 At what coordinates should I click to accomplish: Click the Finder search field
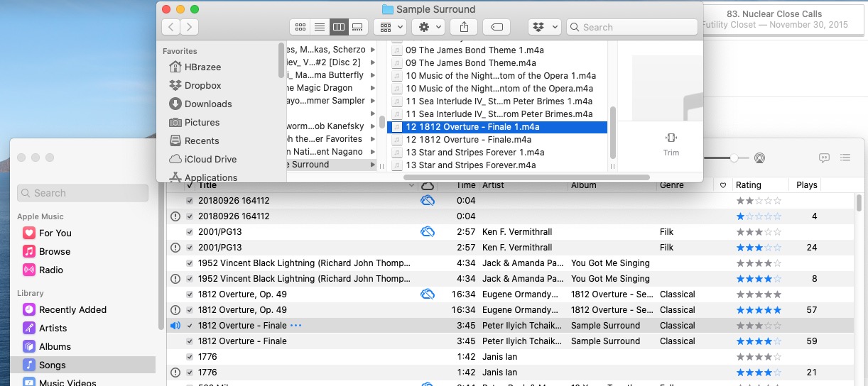[x=632, y=27]
